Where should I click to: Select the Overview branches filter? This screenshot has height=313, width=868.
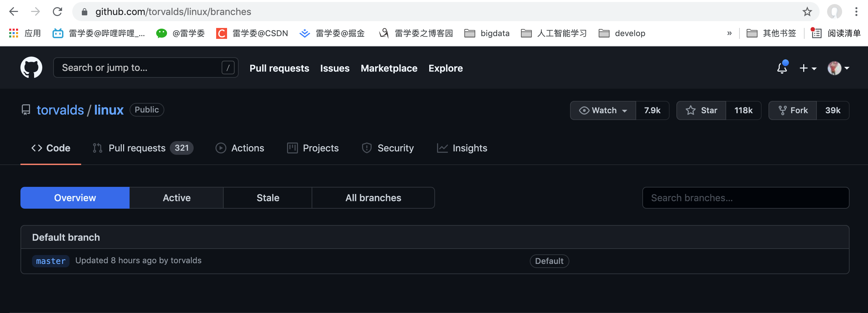(75, 198)
